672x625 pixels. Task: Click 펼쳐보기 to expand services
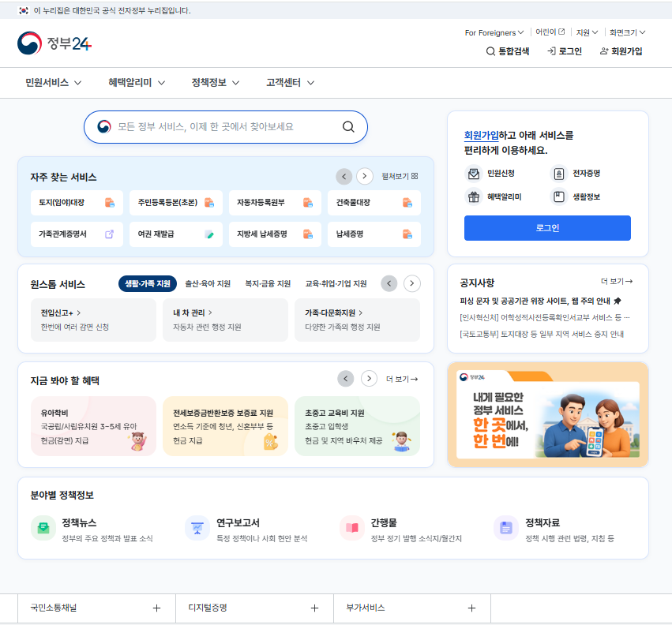pyautogui.click(x=400, y=177)
